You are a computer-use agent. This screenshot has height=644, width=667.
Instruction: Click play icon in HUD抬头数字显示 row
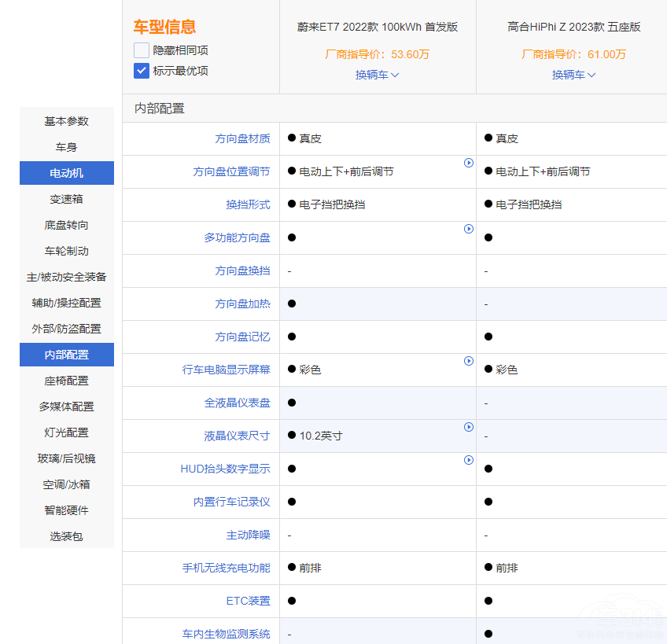[469, 460]
